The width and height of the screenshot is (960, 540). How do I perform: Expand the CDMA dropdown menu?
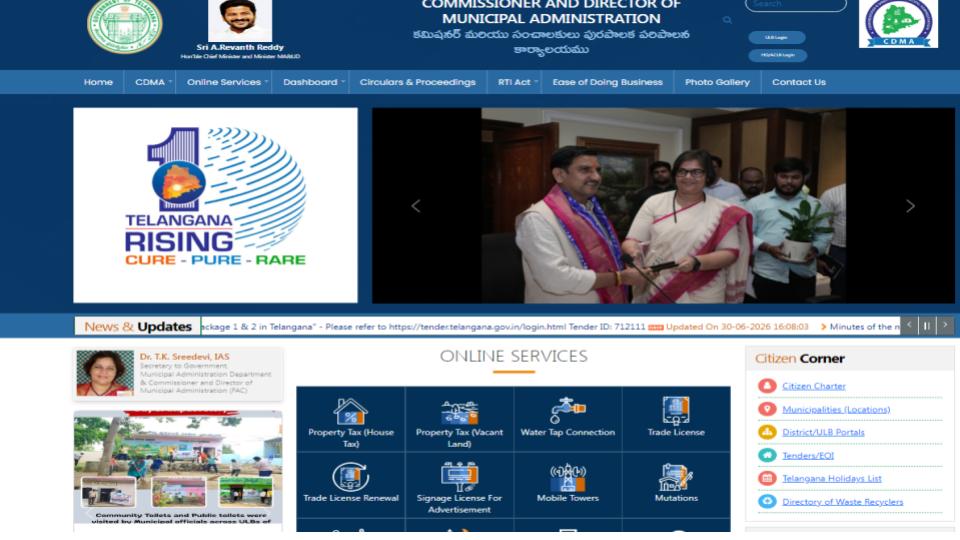pyautogui.click(x=150, y=82)
